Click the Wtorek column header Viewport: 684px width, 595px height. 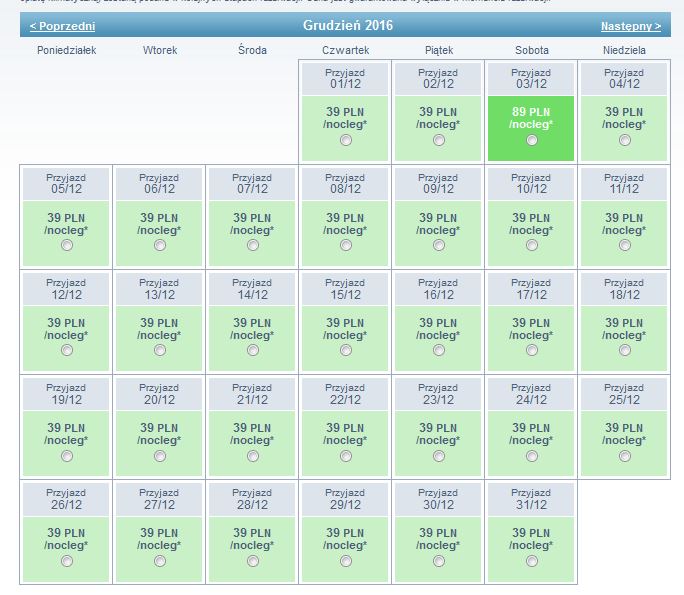click(x=160, y=50)
